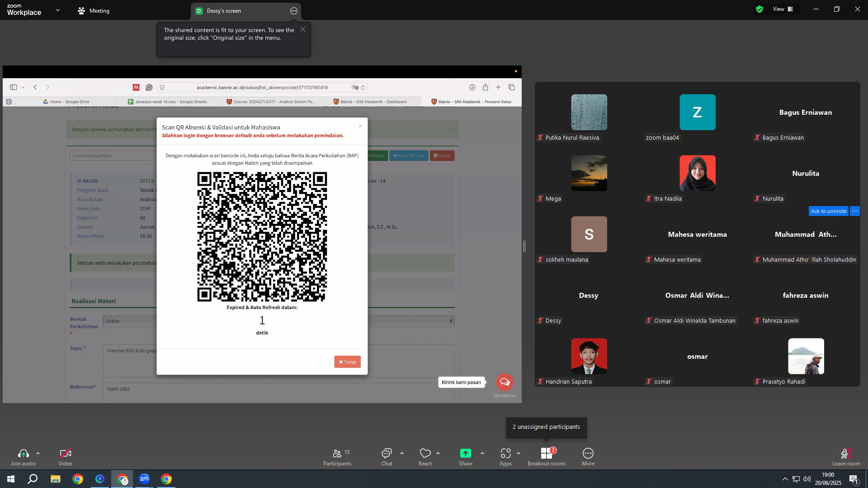Expand the Share options arrow
868x488 pixels.
[x=482, y=453]
